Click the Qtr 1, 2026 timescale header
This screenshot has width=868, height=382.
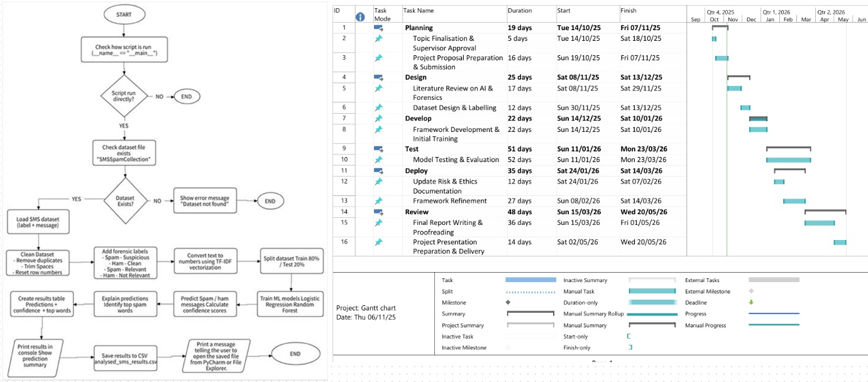(775, 12)
